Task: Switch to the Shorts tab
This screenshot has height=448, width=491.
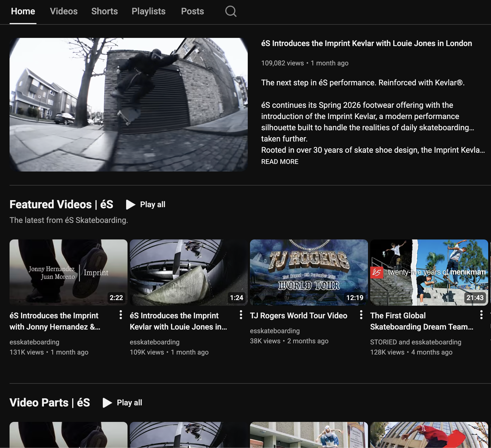Action: coord(104,11)
